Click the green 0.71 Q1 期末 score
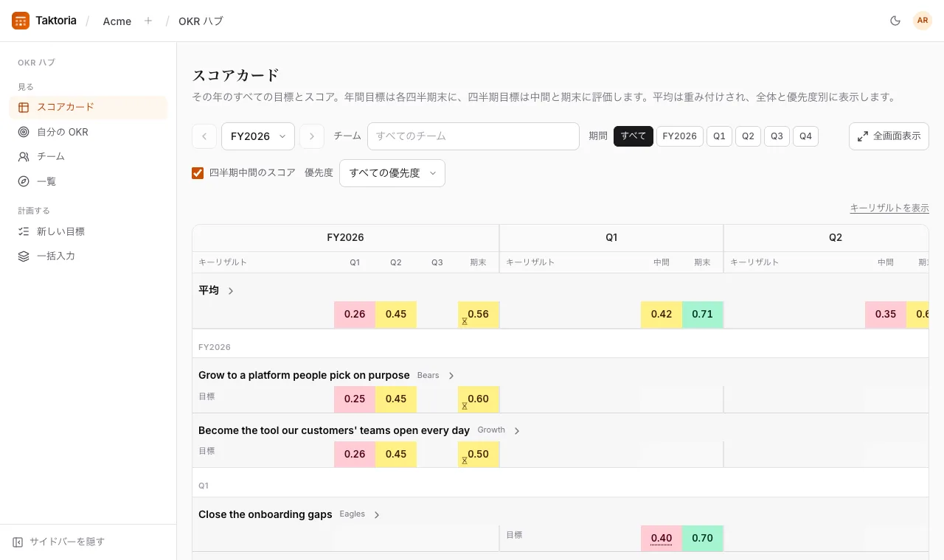Image resolution: width=944 pixels, height=560 pixels. coord(703,315)
